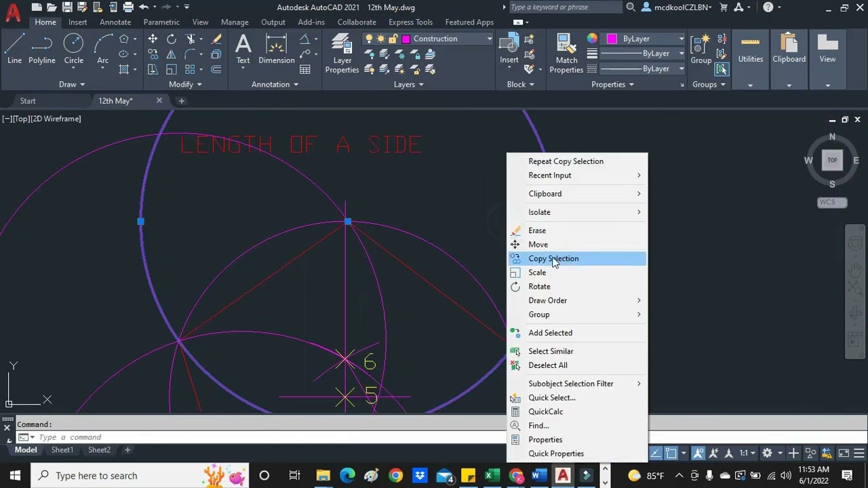Click Deselect All in context menu

tap(577, 365)
